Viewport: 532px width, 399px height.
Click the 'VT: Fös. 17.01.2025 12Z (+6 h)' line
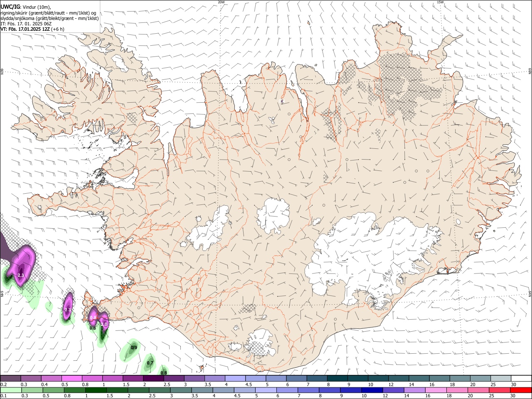(32, 29)
